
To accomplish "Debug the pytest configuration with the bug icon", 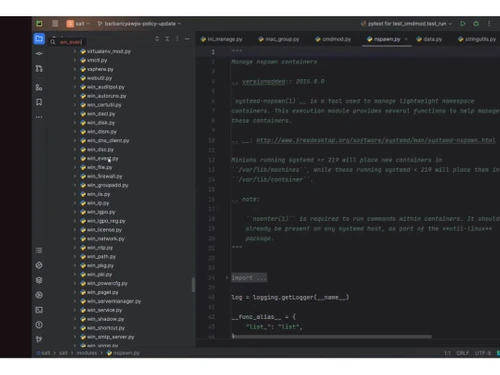I will coord(476,24).
